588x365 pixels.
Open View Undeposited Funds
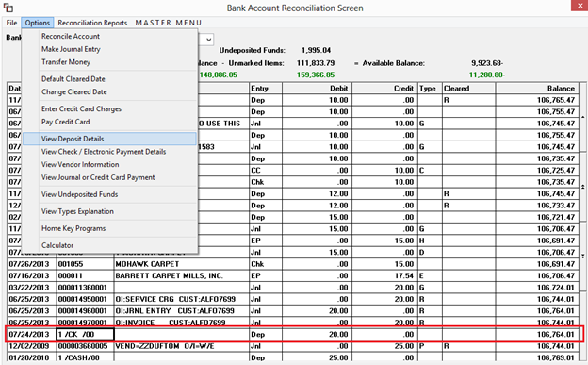point(79,194)
